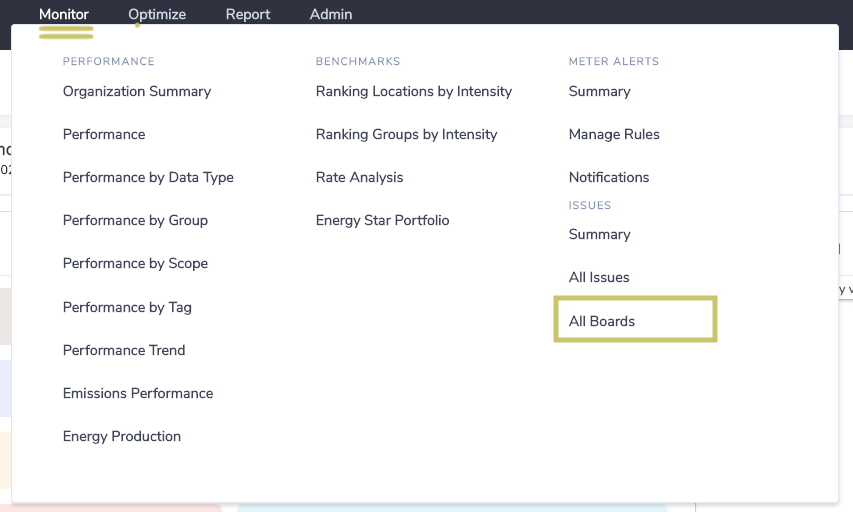Open the Monitor menu tab
Viewport: 853px width, 512px height.
[x=64, y=14]
